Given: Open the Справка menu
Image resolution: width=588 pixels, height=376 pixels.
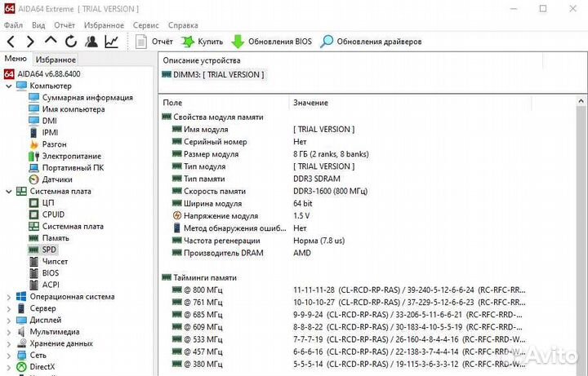Looking at the screenshot, I should [x=183, y=25].
